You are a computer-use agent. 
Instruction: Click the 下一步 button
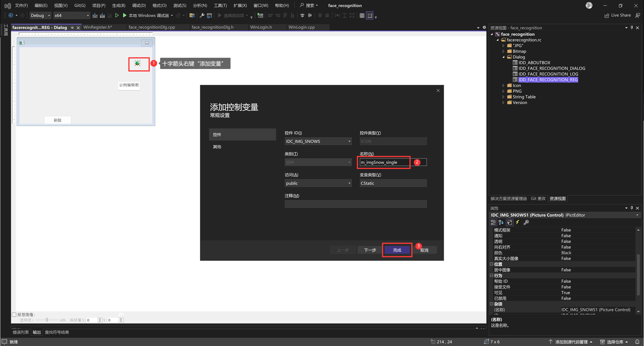tap(370, 250)
